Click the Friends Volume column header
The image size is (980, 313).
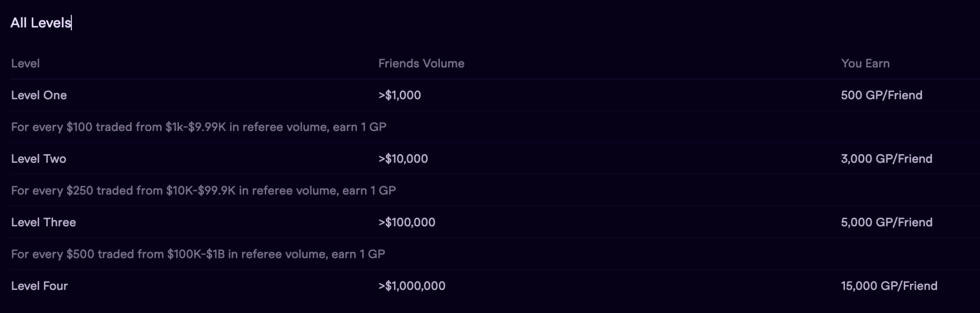[421, 64]
